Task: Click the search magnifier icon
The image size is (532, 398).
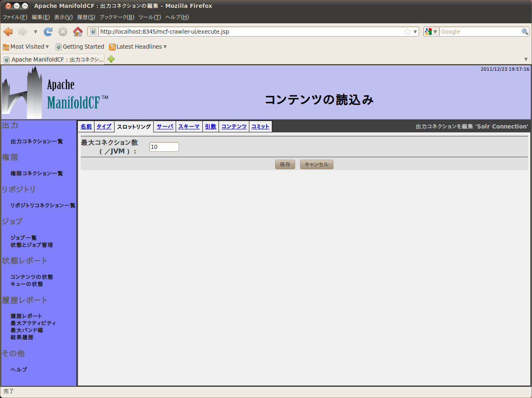Action: [x=525, y=32]
